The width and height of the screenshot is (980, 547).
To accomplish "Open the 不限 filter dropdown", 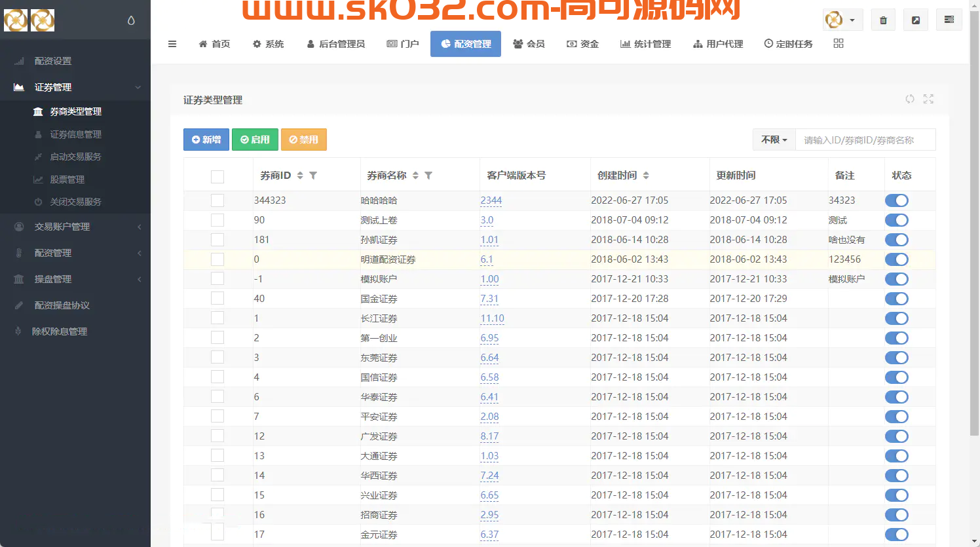I will point(774,140).
